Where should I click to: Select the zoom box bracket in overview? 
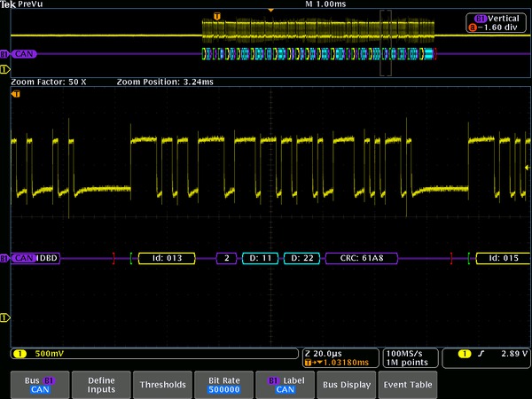[385, 42]
